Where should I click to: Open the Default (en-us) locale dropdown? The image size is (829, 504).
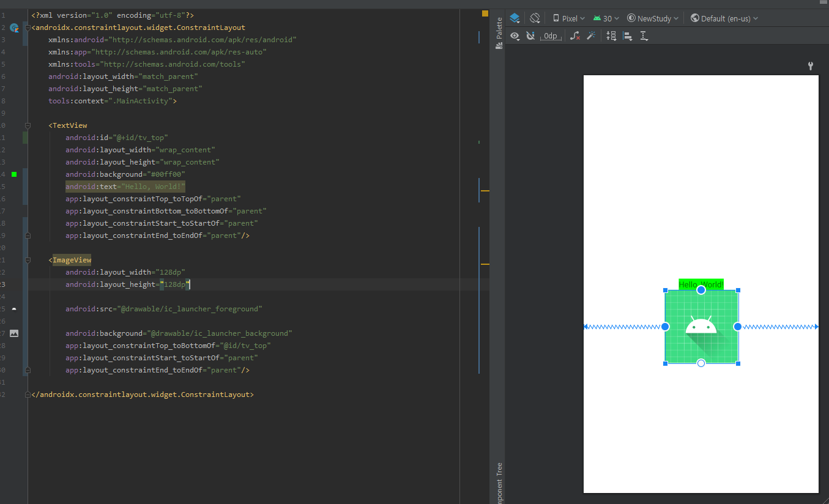click(724, 18)
